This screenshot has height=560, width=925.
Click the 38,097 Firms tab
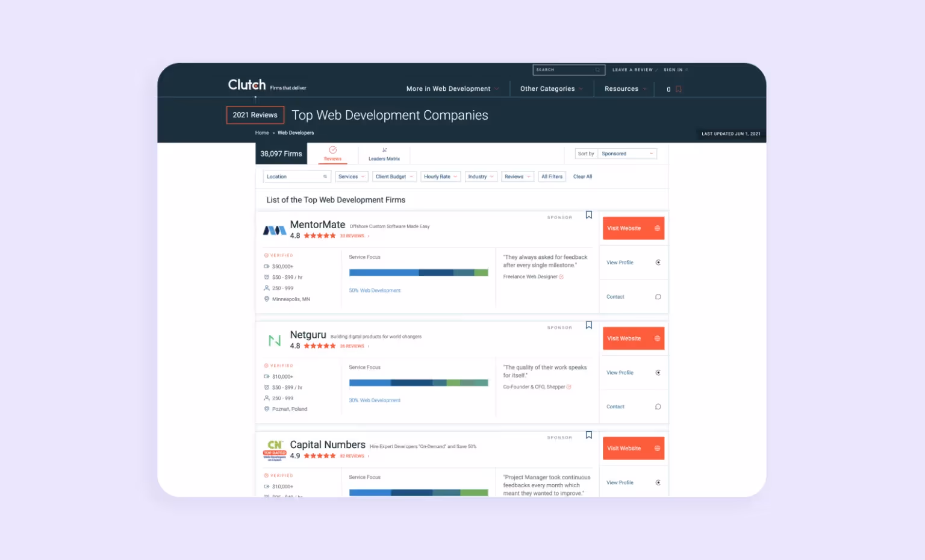click(x=281, y=154)
